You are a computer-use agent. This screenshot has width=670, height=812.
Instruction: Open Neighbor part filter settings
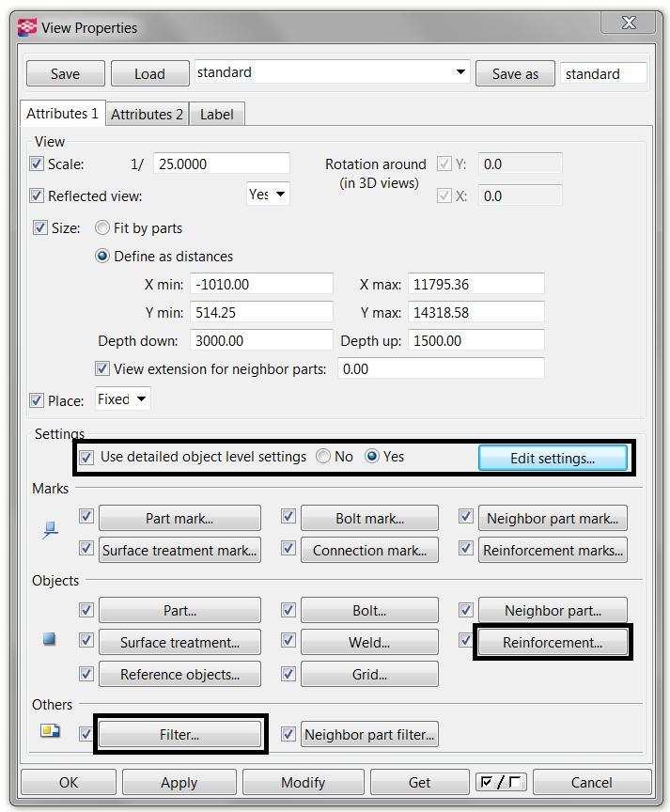coord(369,734)
